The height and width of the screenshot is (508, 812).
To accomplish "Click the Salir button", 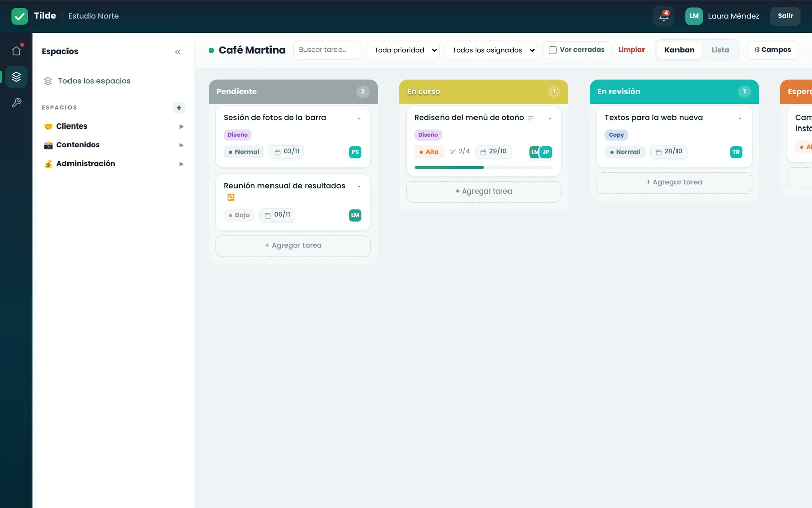I will click(x=785, y=16).
